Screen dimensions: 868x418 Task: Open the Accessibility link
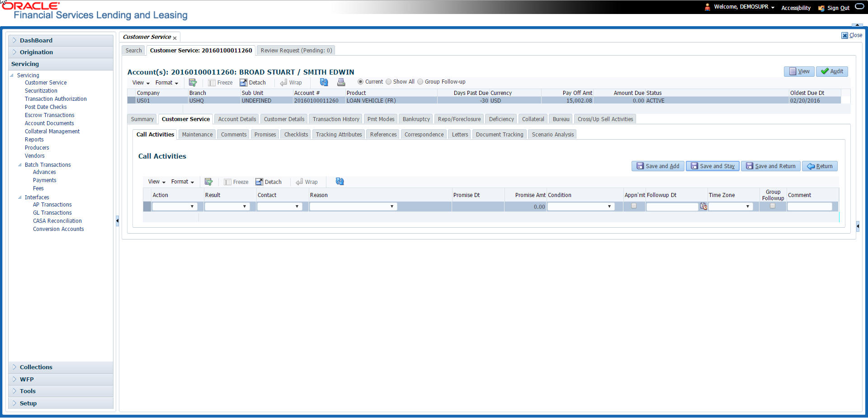click(x=796, y=8)
